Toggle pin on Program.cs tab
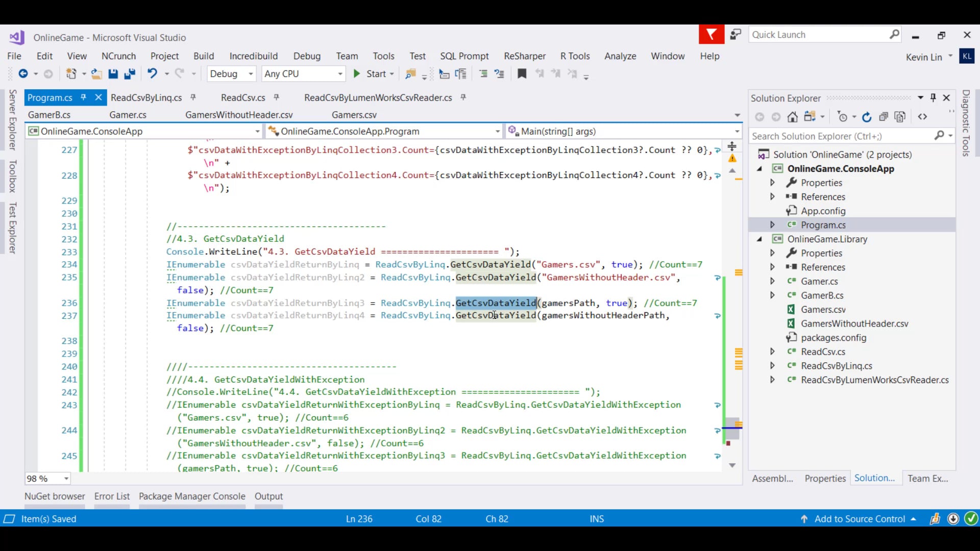The height and width of the screenshot is (551, 980). click(83, 97)
